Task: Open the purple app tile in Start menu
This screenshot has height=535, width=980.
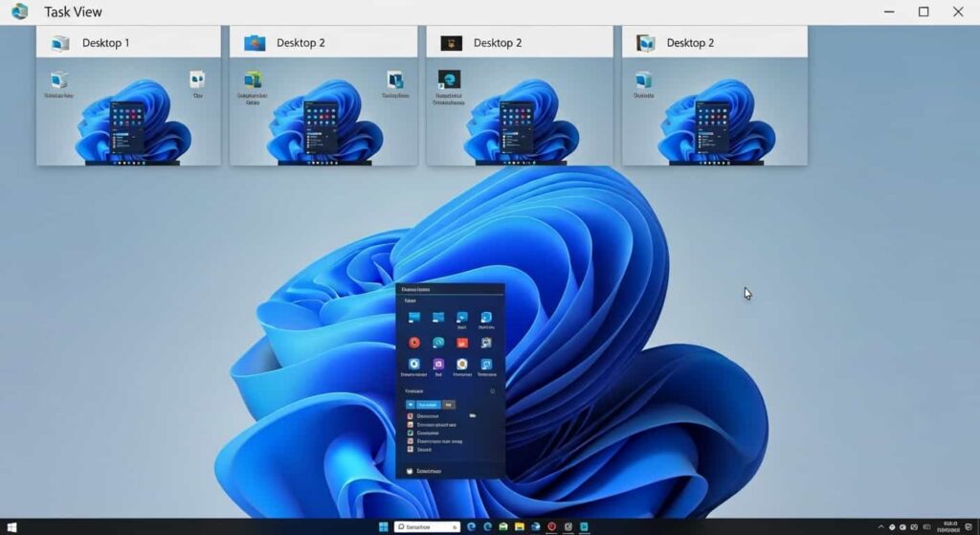Action: [x=438, y=365]
